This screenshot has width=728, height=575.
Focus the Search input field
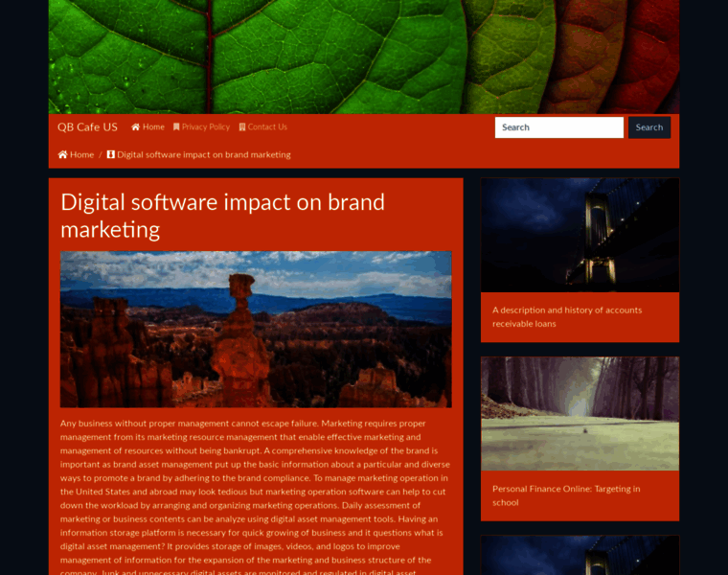(559, 127)
